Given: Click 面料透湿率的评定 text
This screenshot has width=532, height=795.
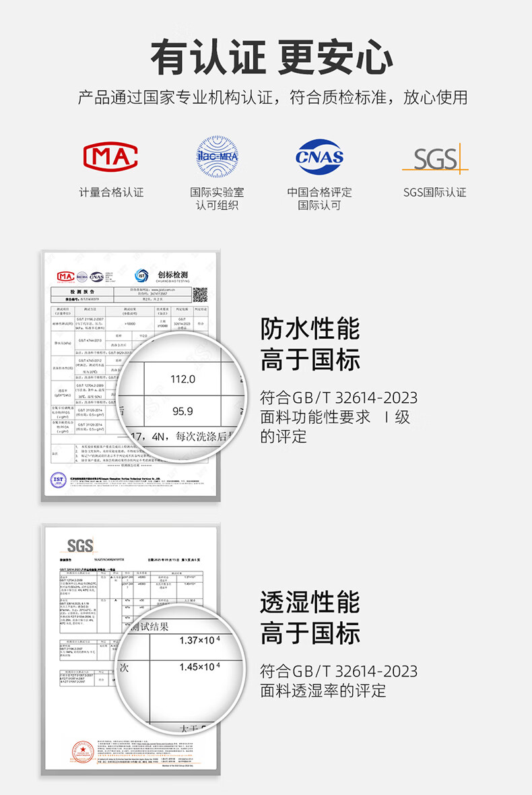Looking at the screenshot, I should click(323, 691).
